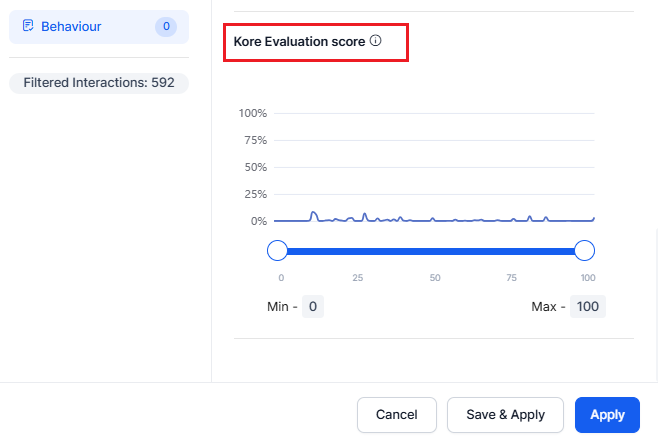The height and width of the screenshot is (438, 658).
Task: Click the Kore Evaluation score heading
Action: (x=299, y=42)
